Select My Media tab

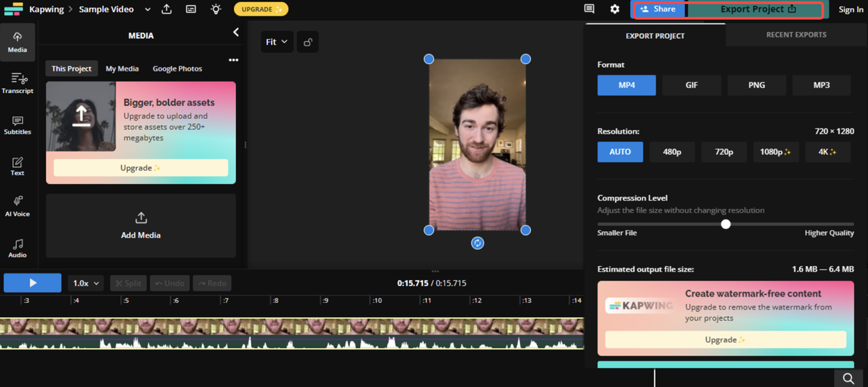122,69
